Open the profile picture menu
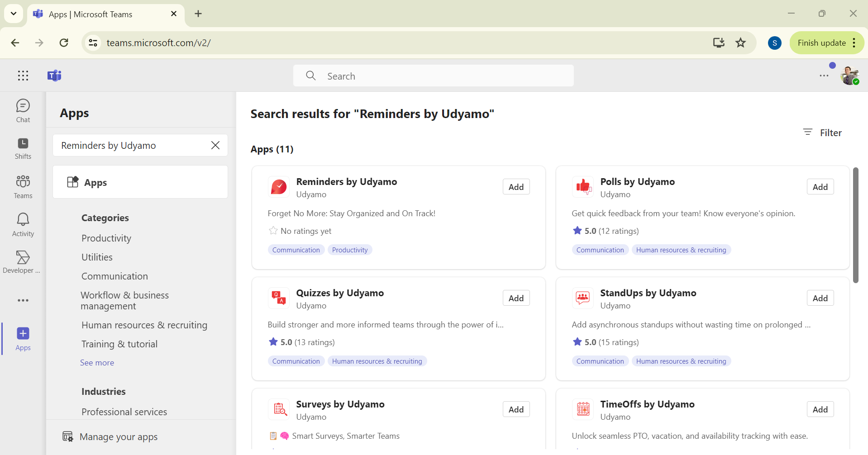This screenshot has width=868, height=455. (849, 76)
